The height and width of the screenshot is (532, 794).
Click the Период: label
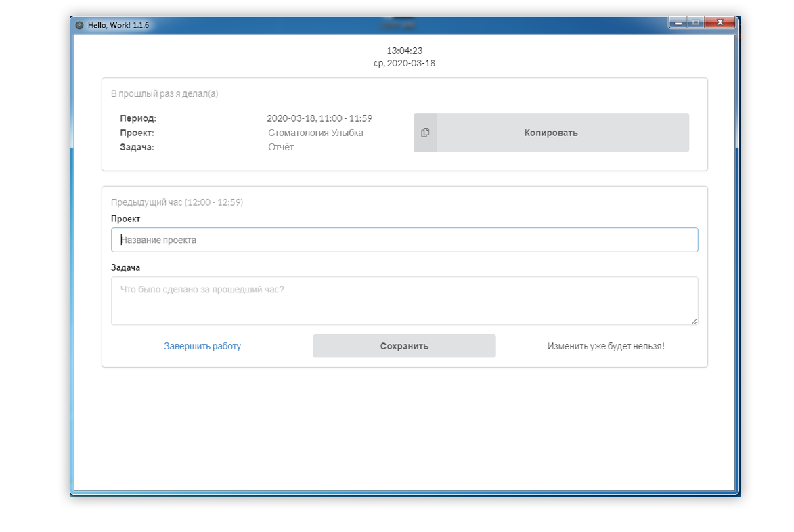[138, 118]
